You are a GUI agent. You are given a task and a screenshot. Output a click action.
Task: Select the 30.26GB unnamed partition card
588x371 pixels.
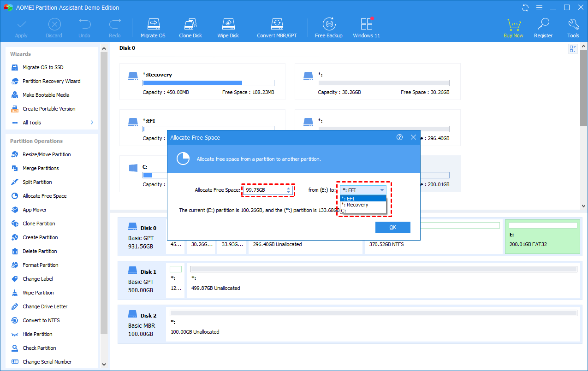(x=377, y=82)
